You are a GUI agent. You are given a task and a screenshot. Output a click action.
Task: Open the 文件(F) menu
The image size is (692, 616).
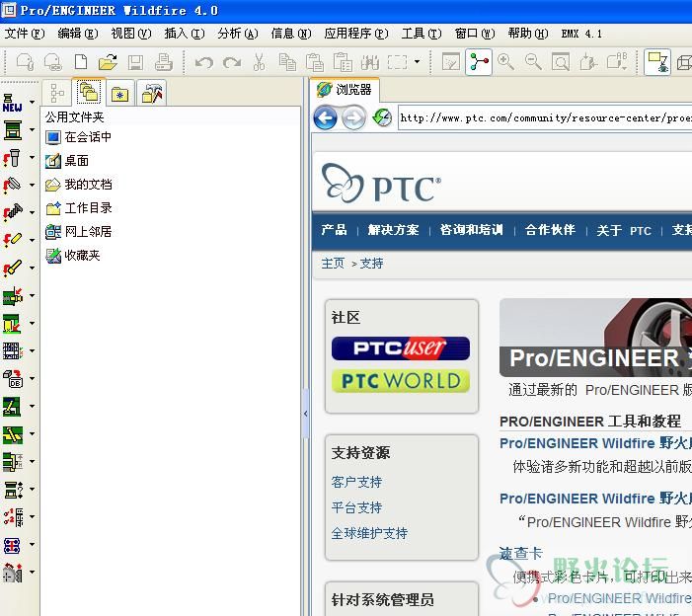[x=25, y=34]
